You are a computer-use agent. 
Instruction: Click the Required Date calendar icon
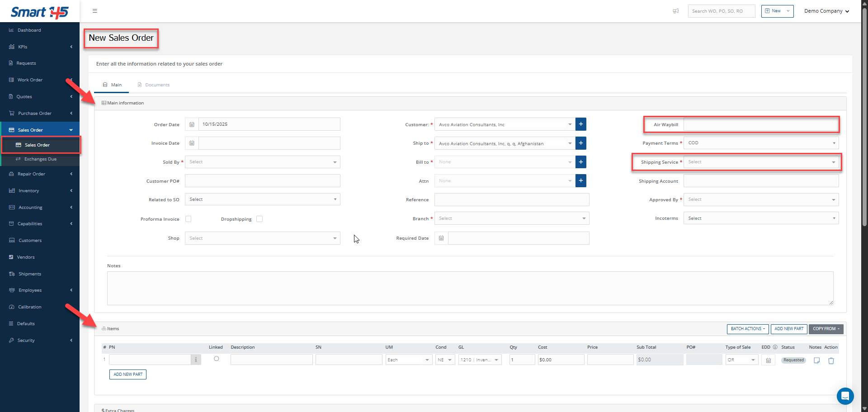click(x=441, y=238)
